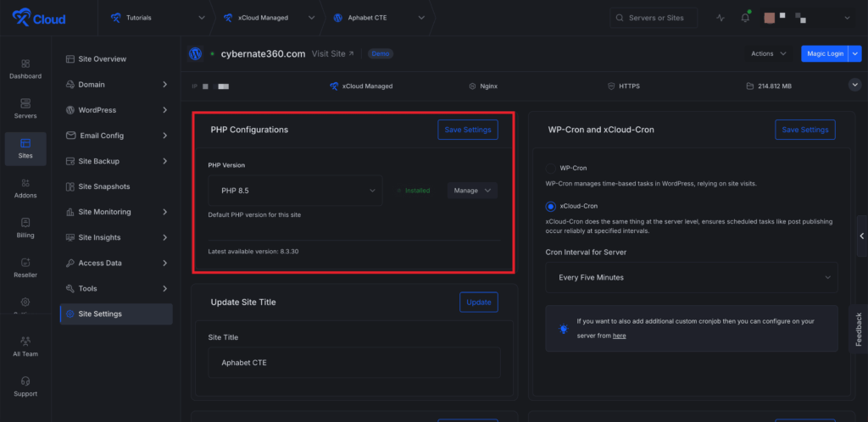
Task: Save settings for PHP Configurations
Action: pos(467,130)
